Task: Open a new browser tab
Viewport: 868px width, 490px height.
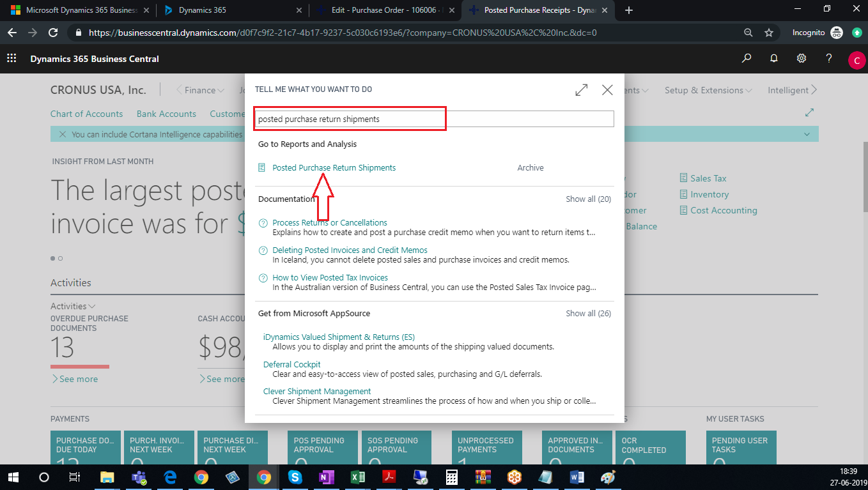Action: pos(629,10)
